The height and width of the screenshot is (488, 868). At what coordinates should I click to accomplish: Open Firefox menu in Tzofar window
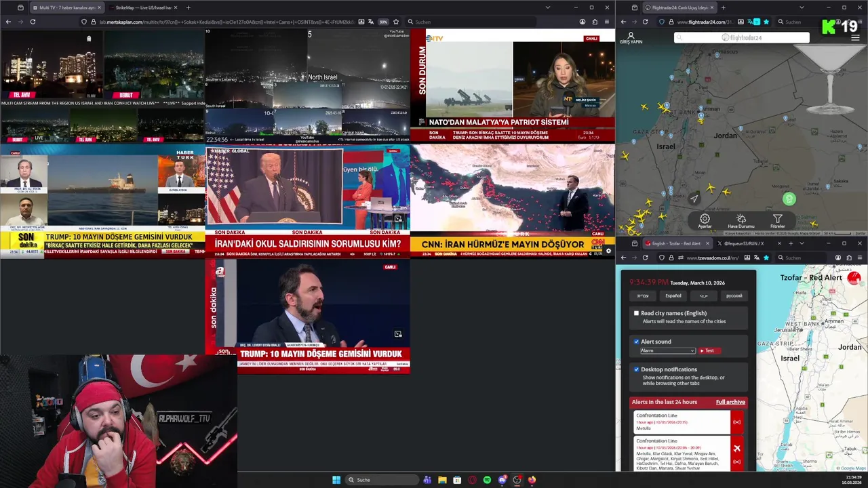860,258
